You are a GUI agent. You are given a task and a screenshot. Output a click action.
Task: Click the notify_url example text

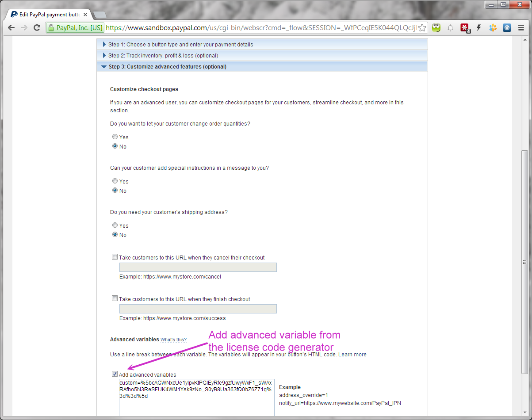pos(340,403)
